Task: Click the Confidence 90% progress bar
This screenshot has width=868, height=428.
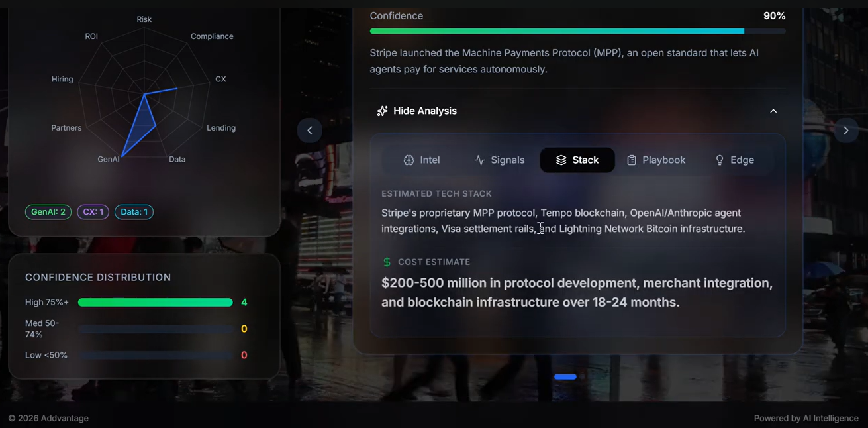Action: (577, 31)
